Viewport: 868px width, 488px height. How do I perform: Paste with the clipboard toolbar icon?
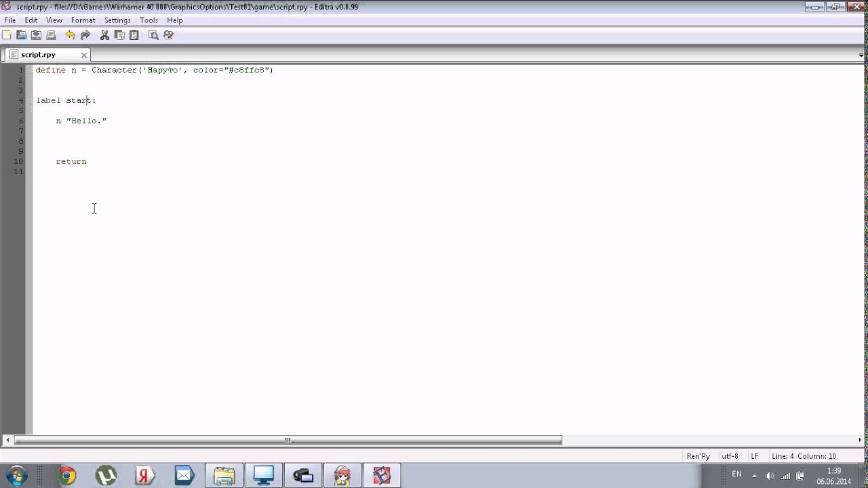pyautogui.click(x=134, y=35)
